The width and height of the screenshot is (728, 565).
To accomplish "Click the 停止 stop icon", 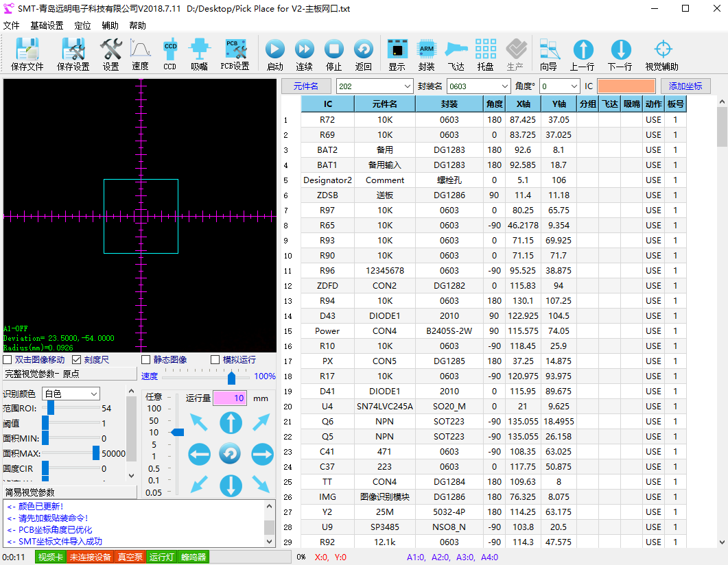I will click(333, 53).
